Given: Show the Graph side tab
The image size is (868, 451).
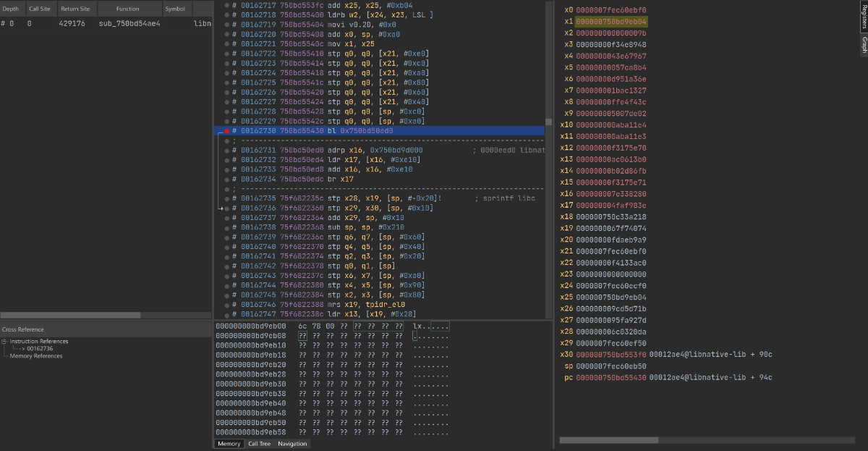Looking at the screenshot, I should coord(863,46).
